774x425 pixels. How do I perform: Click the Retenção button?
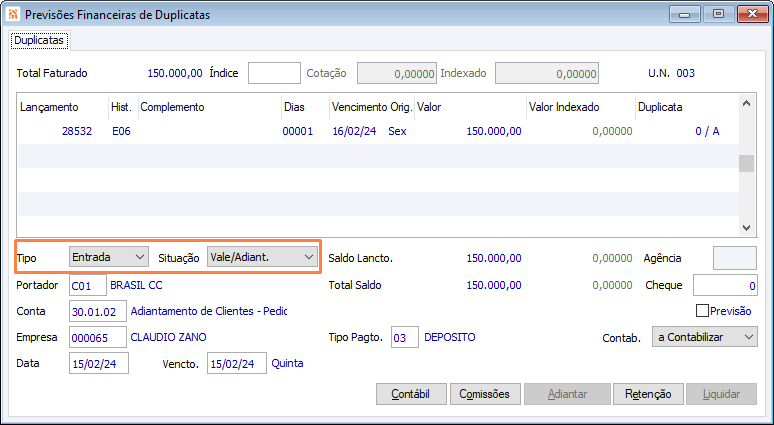(648, 394)
